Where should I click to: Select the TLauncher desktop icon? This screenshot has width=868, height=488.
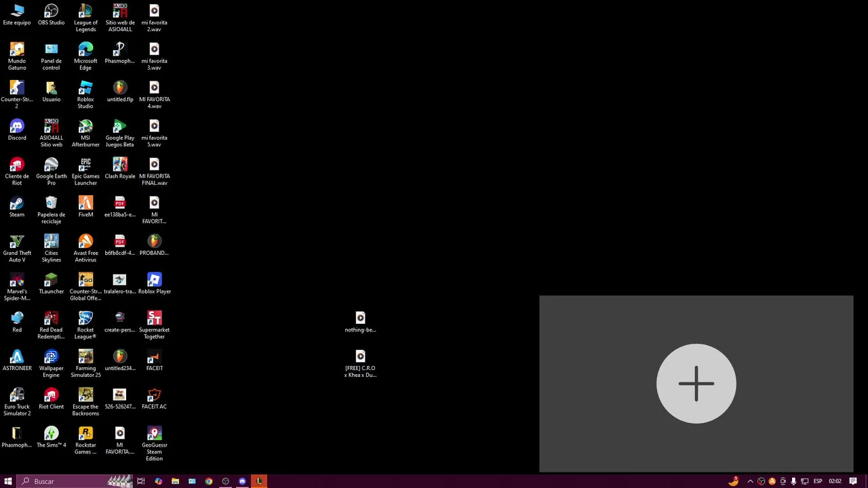click(52, 284)
